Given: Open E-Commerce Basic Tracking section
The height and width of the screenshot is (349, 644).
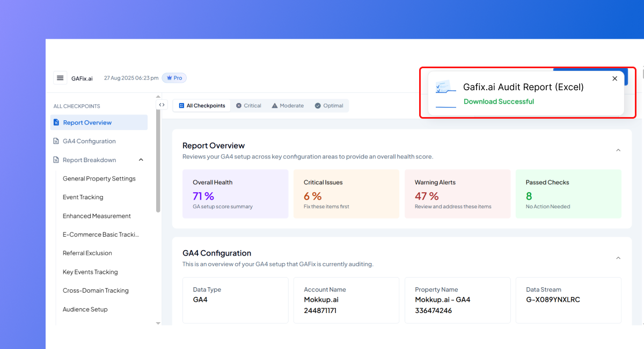Looking at the screenshot, I should [101, 235].
